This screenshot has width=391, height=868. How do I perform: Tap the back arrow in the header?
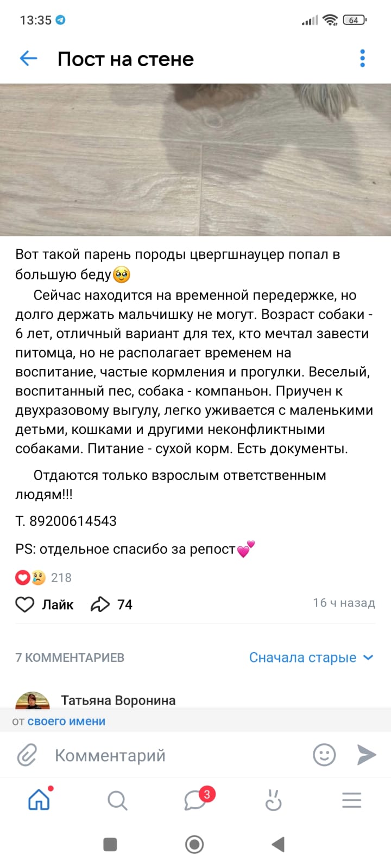(28, 59)
